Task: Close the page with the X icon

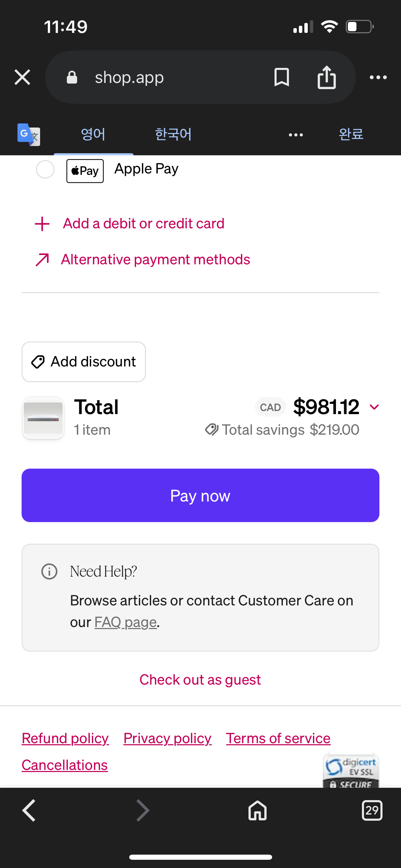Action: point(23,77)
